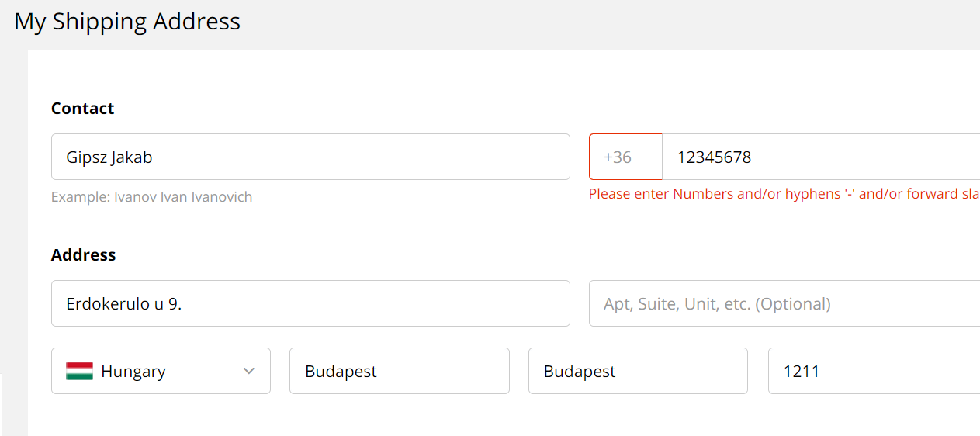
Task: Focus the Erdokerulo u 9. street field
Action: [x=310, y=303]
